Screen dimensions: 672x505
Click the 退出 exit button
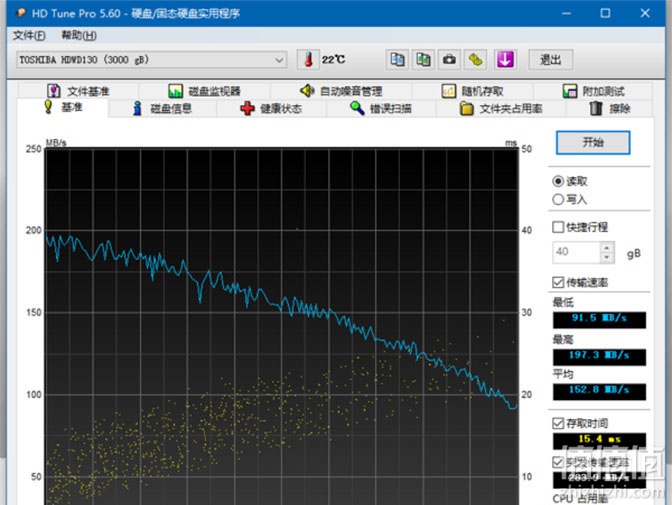(x=550, y=60)
